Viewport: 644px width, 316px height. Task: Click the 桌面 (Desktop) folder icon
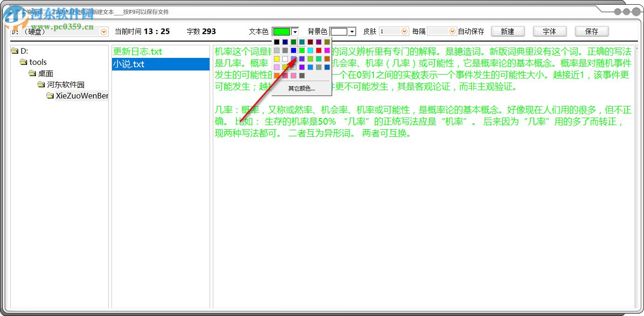pos(32,73)
